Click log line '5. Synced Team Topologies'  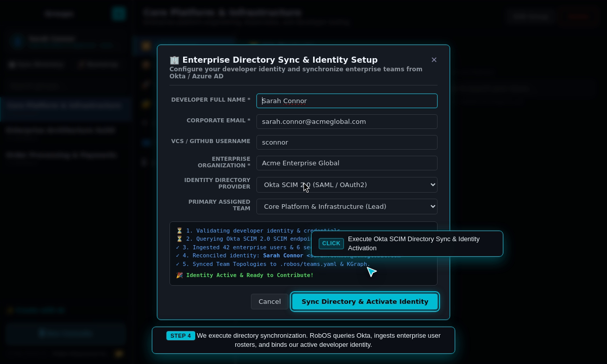(x=273, y=264)
